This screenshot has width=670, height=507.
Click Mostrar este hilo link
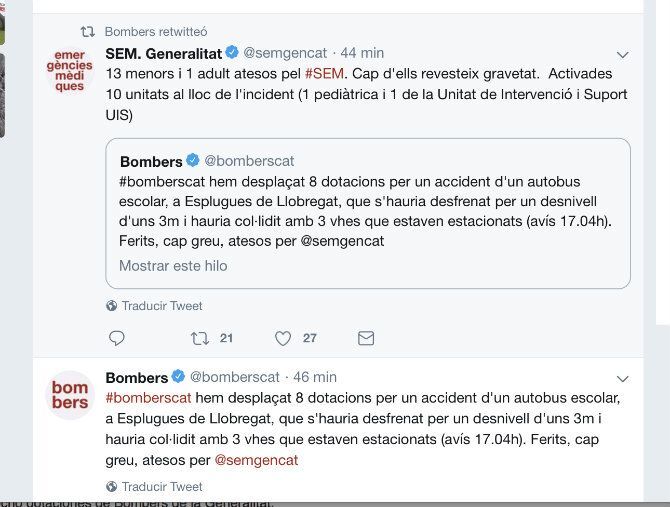173,266
